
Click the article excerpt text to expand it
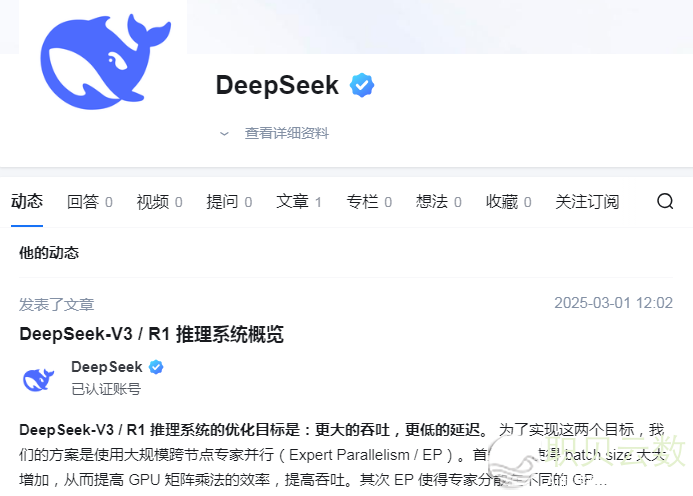tap(342, 454)
